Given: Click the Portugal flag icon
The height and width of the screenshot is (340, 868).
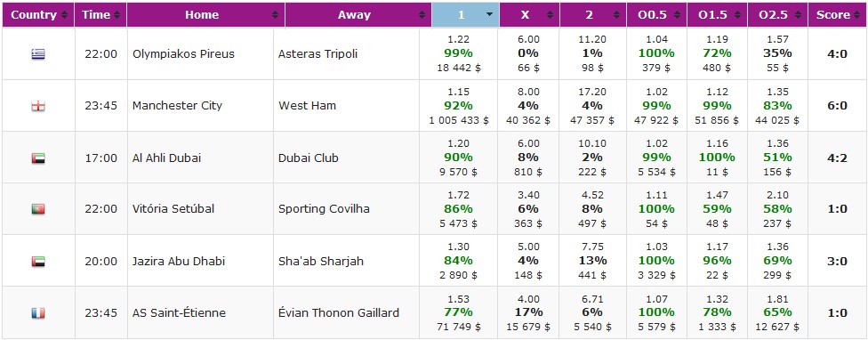Looking at the screenshot, I should coord(37,209).
